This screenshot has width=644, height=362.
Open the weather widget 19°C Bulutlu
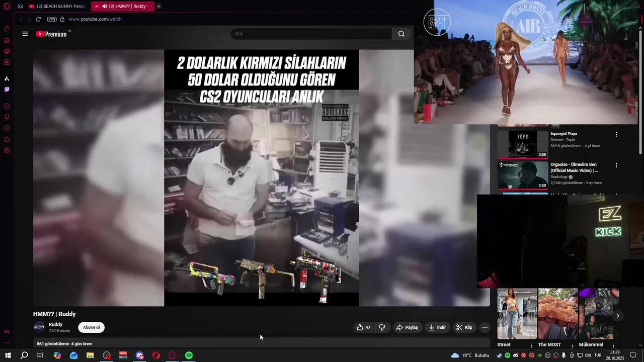[x=470, y=355]
